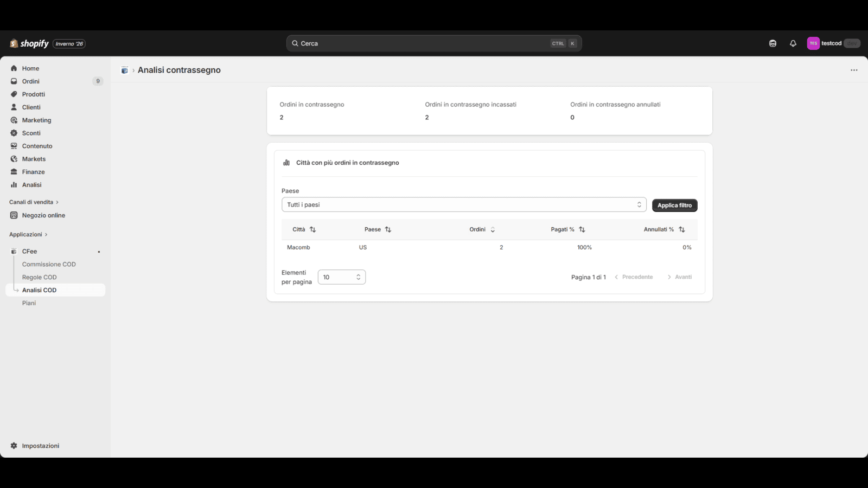Screen dimensions: 868x488
Task: Open Impostazioni settings link
Action: tap(41, 446)
